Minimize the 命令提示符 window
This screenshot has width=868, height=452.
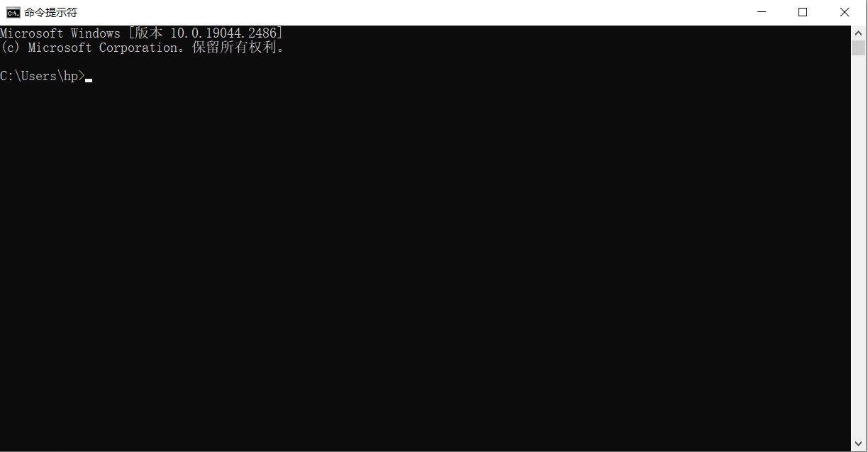pyautogui.click(x=762, y=12)
